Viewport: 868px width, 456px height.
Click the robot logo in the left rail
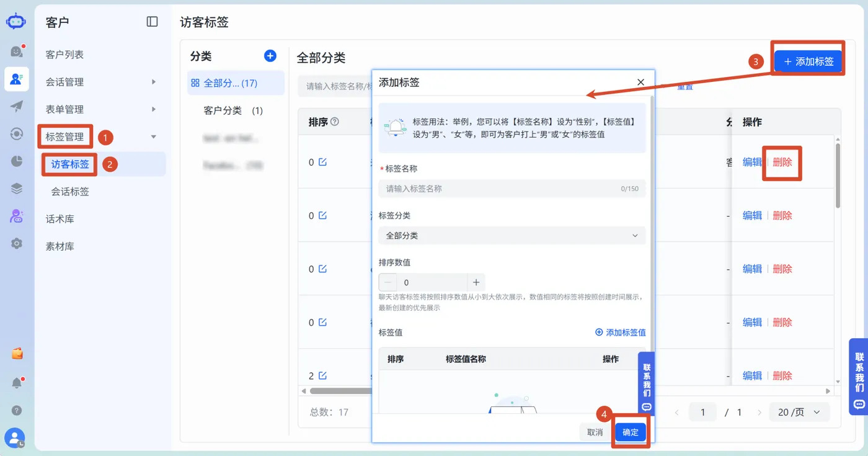(16, 21)
